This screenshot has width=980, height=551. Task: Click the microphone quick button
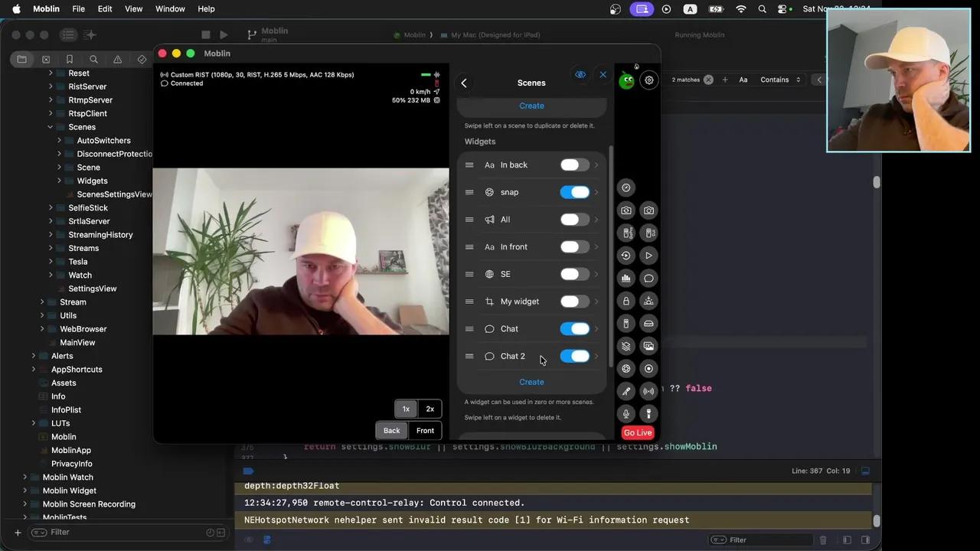pyautogui.click(x=626, y=414)
